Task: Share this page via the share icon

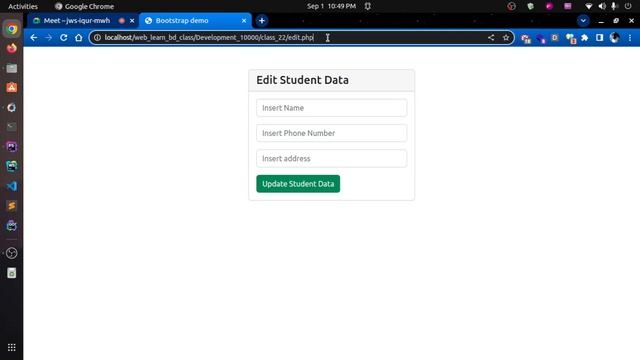Action: click(x=491, y=38)
